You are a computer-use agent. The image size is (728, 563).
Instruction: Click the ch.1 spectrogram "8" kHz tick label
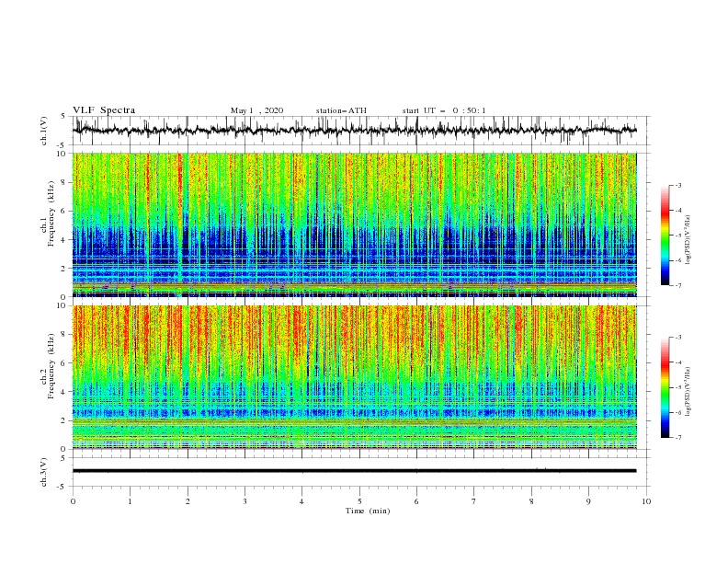point(65,182)
